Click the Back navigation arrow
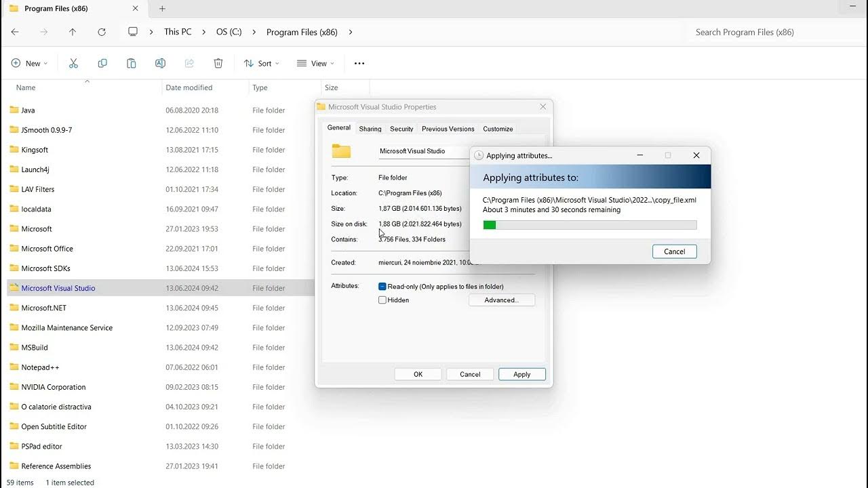 pyautogui.click(x=15, y=32)
